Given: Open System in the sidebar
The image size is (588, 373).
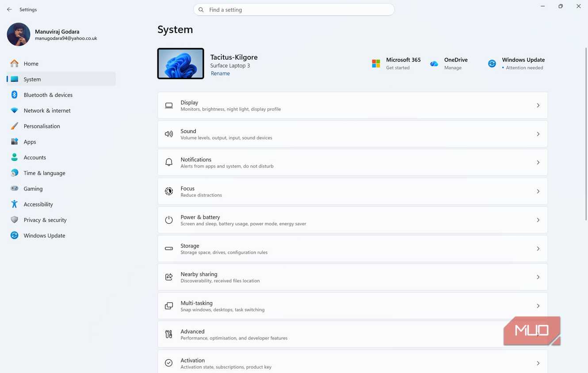Looking at the screenshot, I should point(61,79).
